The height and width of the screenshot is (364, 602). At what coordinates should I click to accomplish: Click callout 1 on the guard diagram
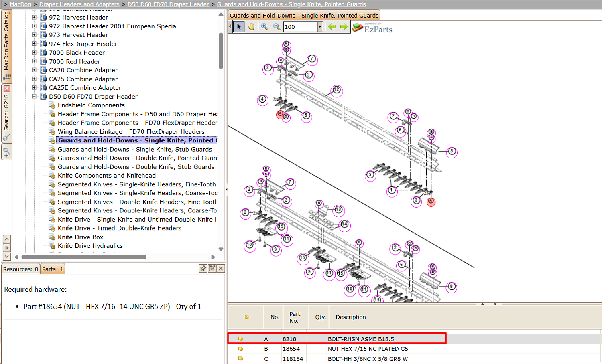point(392,190)
